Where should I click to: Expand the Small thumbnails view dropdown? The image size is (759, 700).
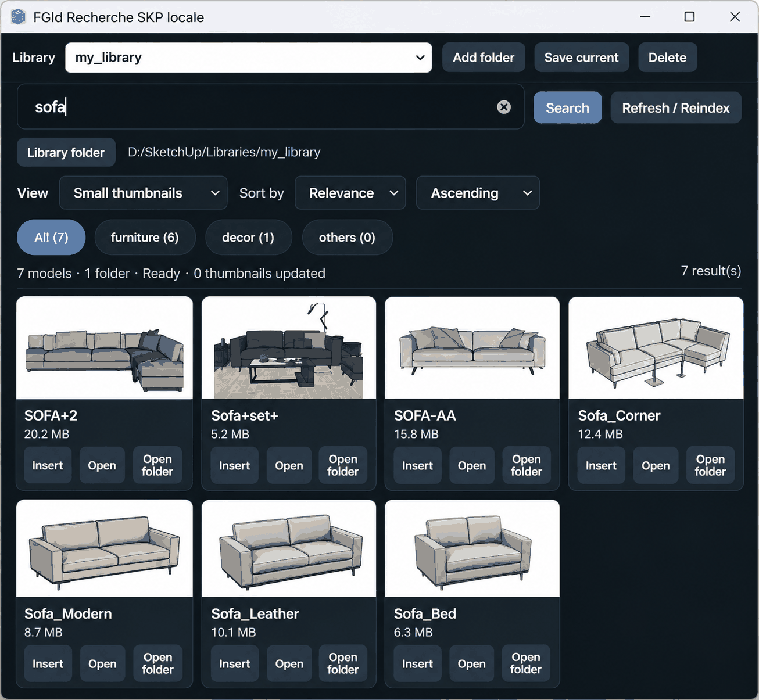(x=144, y=193)
